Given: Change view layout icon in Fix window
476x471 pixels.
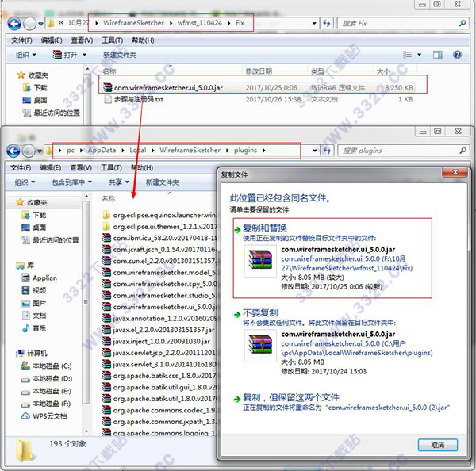Looking at the screenshot, I should (407, 55).
